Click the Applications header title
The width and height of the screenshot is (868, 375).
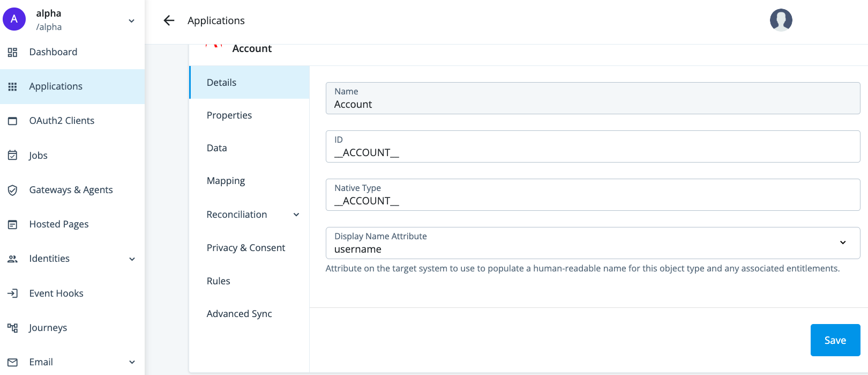216,20
